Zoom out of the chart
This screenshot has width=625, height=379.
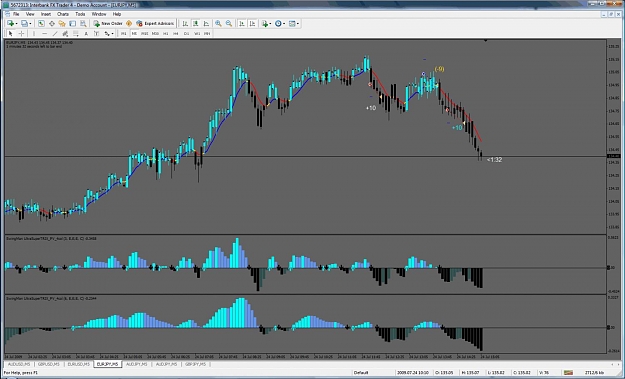[229, 24]
